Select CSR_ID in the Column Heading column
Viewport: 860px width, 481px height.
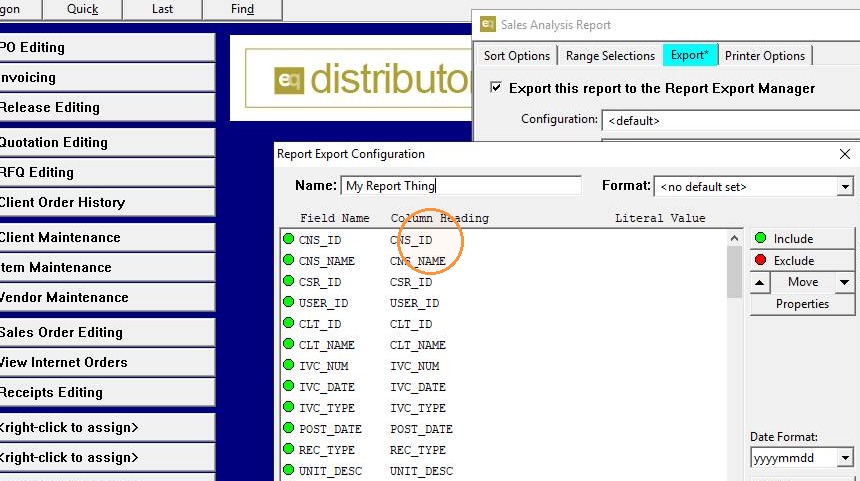point(411,282)
